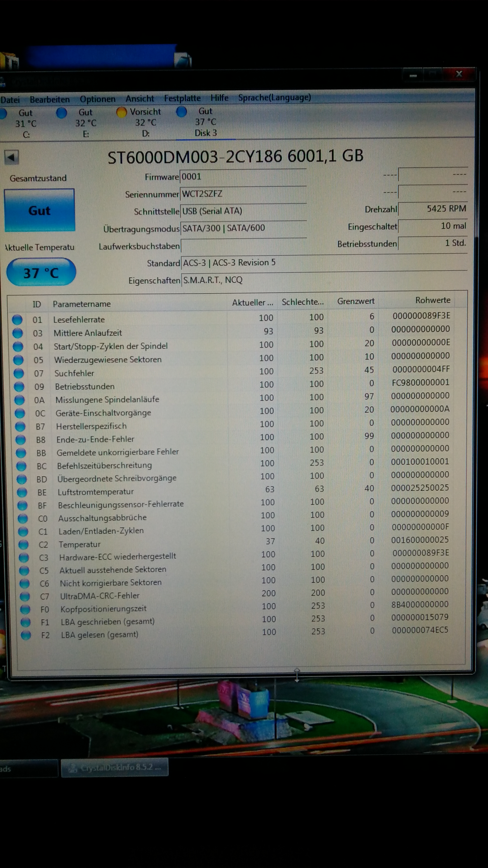Select the blue status icon for E:

pos(61,113)
